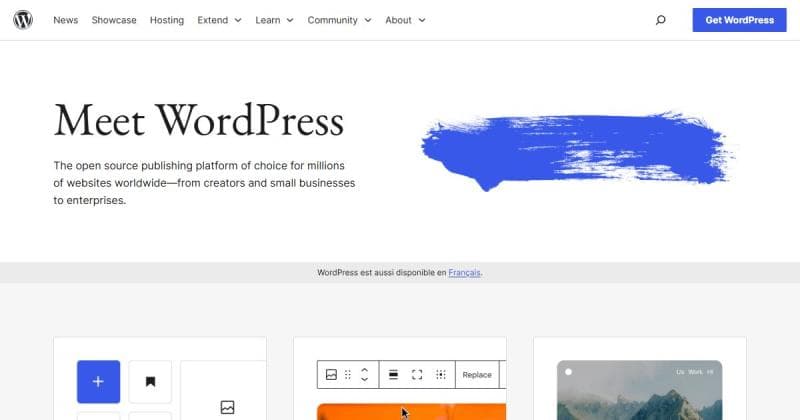Follow the Français language link
Viewport: 800px width, 420px height.
tap(464, 273)
